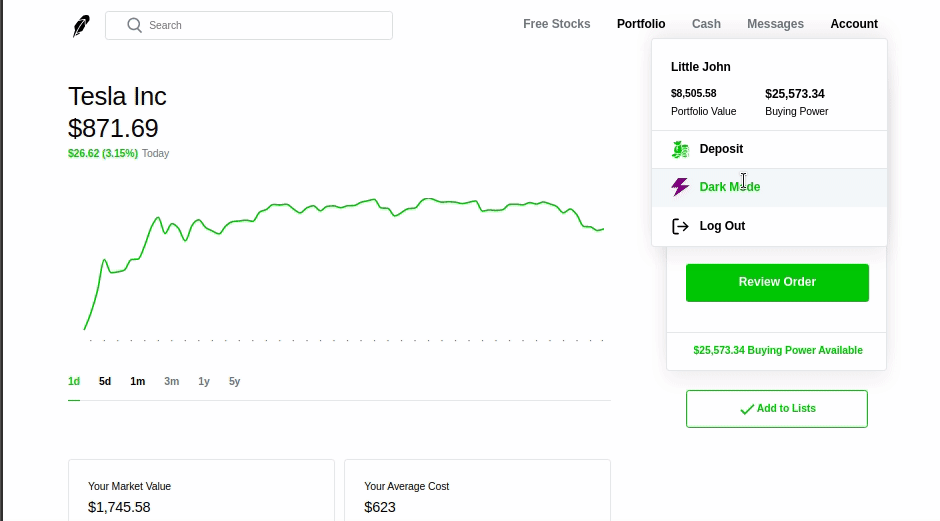Click the Review Order button

point(777,282)
